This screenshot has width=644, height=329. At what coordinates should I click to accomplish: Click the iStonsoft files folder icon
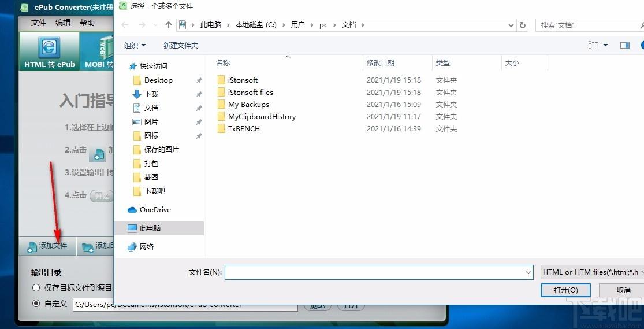221,92
